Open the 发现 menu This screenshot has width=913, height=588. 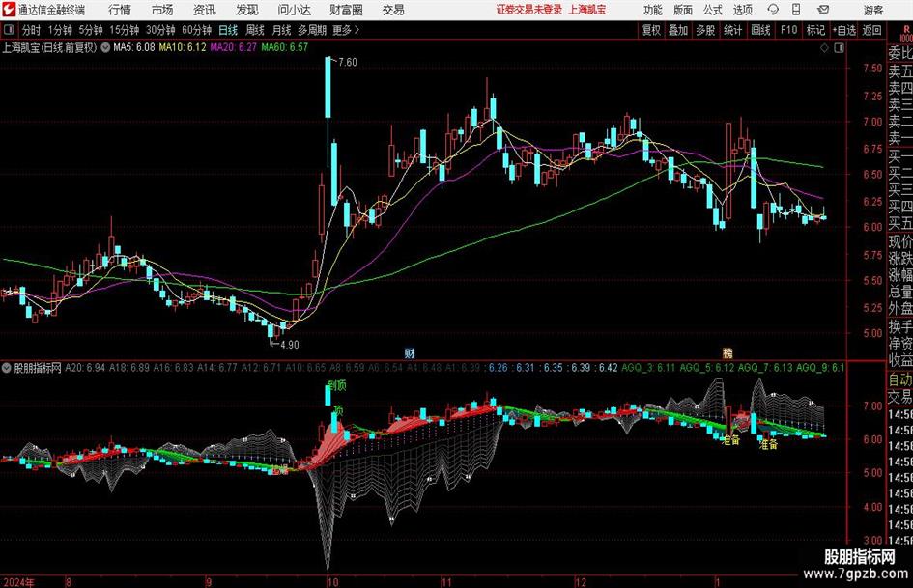point(247,10)
